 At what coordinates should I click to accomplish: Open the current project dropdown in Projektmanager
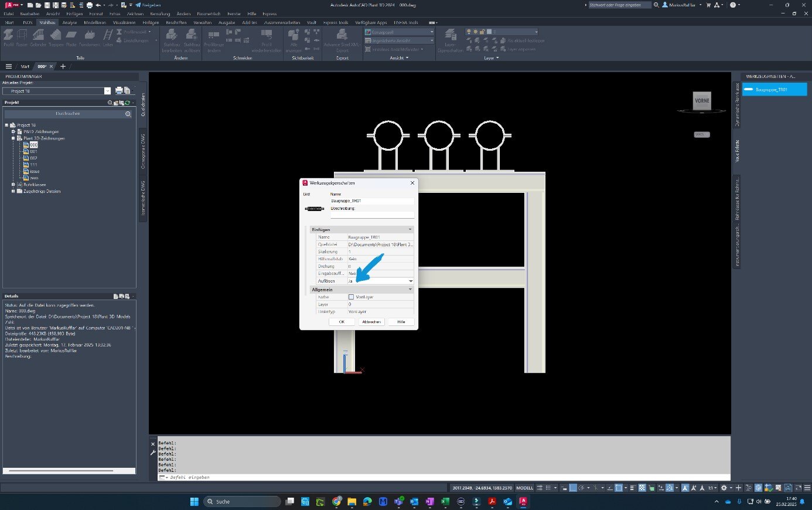[x=107, y=91]
